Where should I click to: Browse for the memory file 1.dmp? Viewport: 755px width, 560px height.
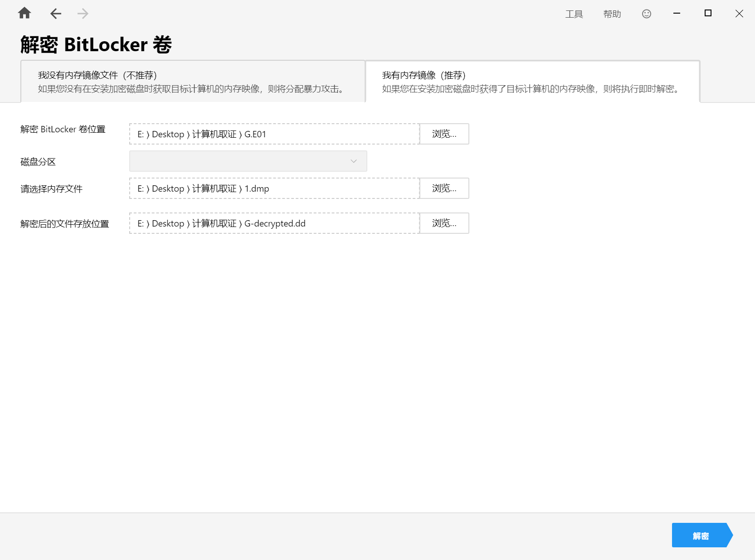coord(444,188)
